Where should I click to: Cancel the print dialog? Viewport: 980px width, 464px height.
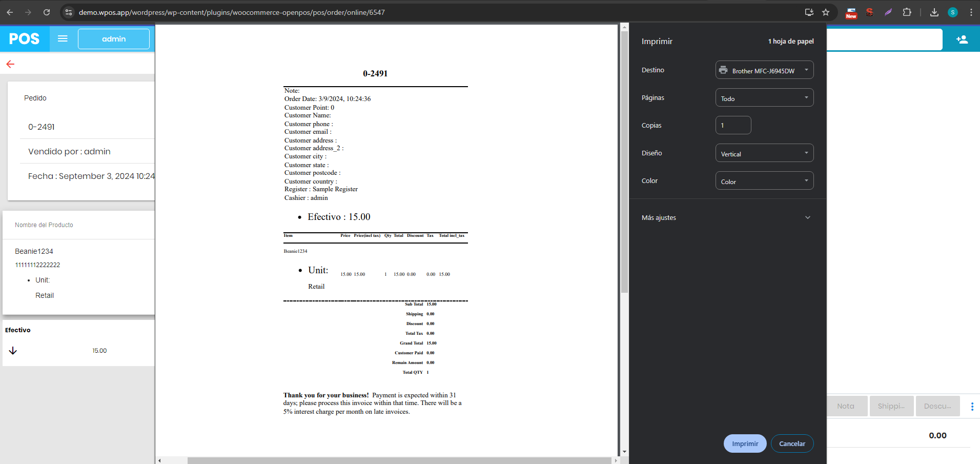[792, 443]
